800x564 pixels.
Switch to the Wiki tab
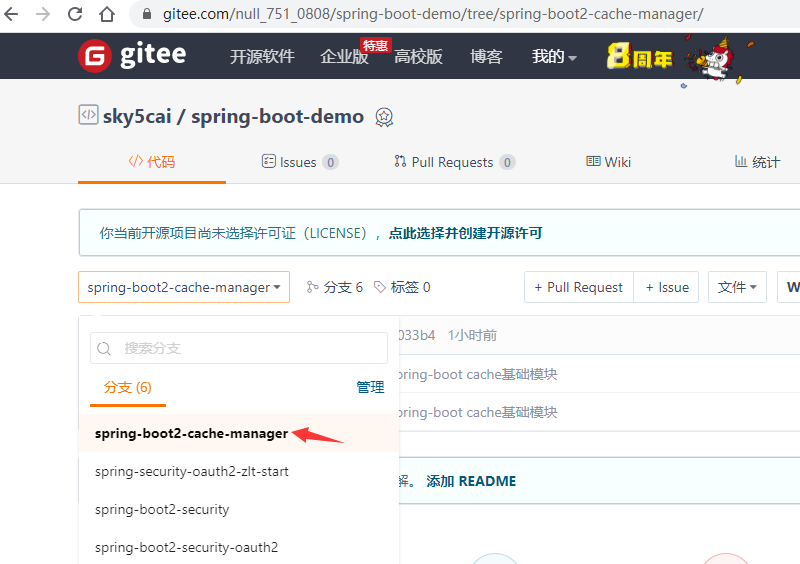tap(609, 162)
